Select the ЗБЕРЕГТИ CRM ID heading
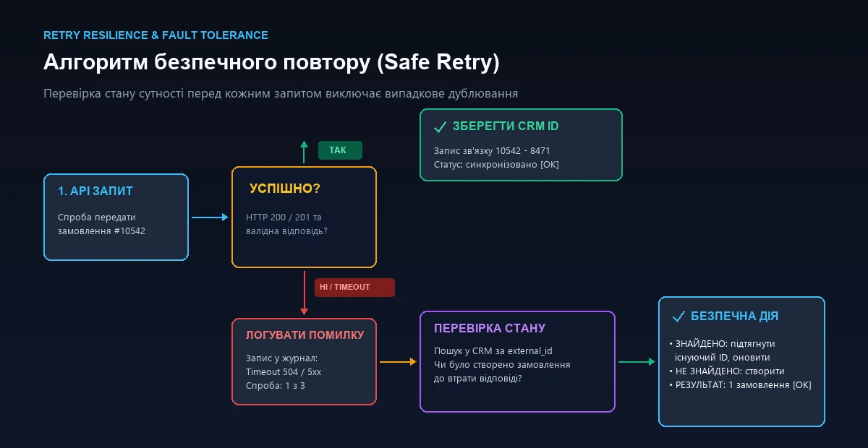This screenshot has height=448, width=868. (x=506, y=126)
